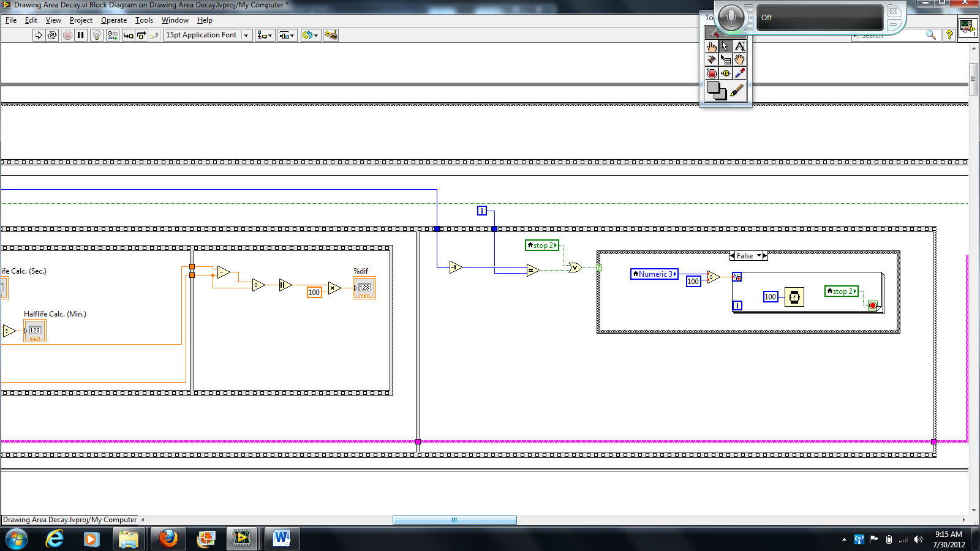This screenshot has height=551, width=980.
Task: Click the horizontal scrollbar thumb
Action: (454, 520)
